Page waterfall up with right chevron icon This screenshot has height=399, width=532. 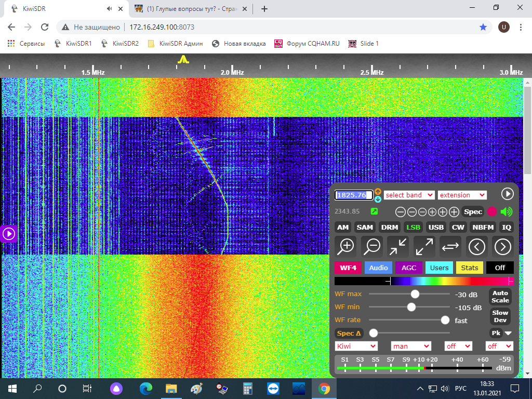[503, 246]
